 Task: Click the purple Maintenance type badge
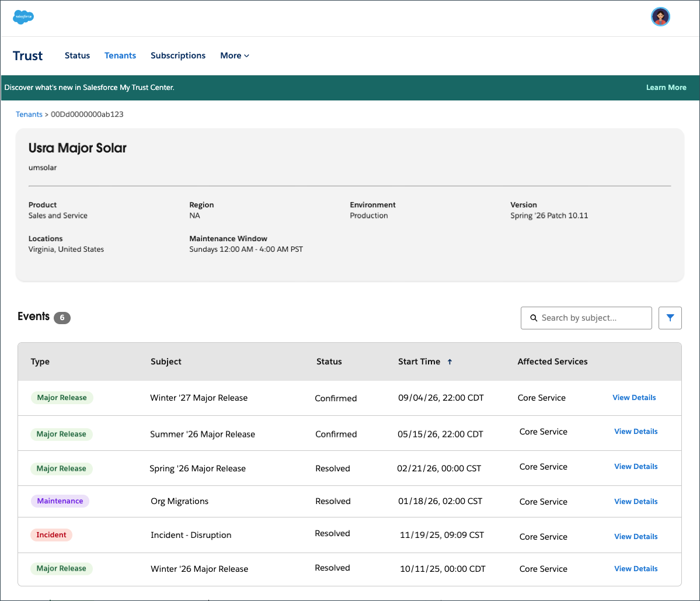click(60, 501)
